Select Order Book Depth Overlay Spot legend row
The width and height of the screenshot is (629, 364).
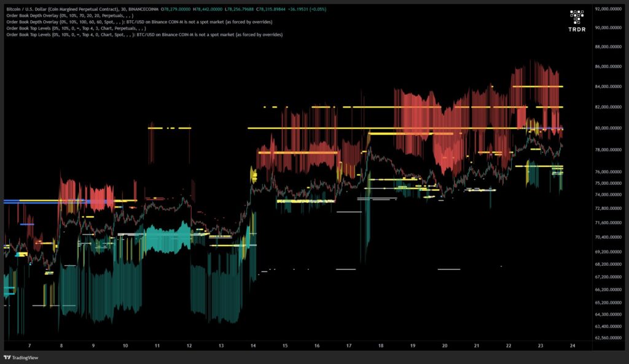[139, 22]
